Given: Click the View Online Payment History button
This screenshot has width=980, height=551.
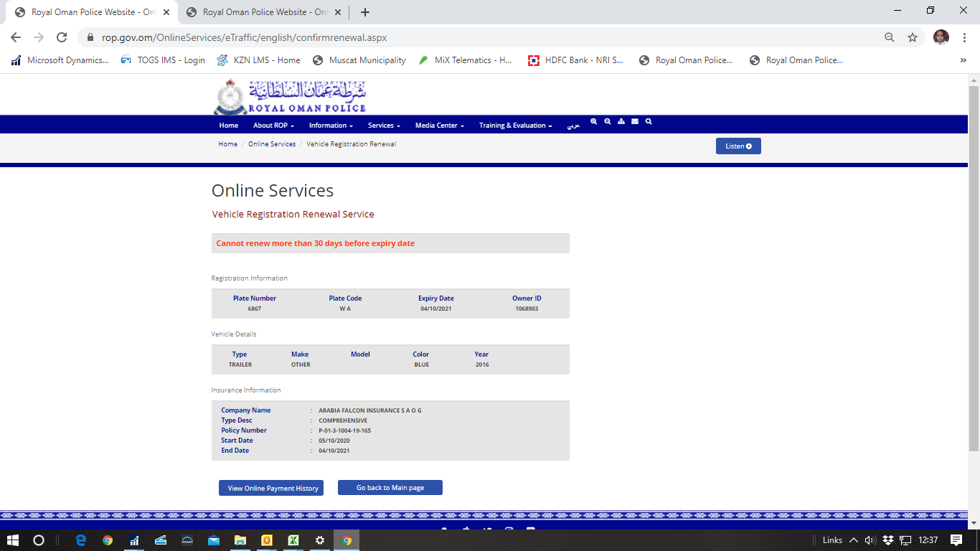Looking at the screenshot, I should click(x=273, y=488).
